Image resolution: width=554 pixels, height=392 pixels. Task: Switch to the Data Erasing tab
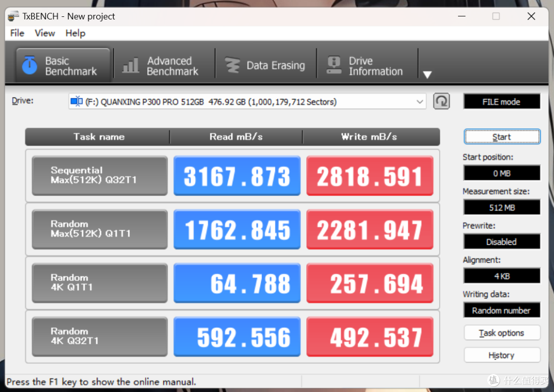point(266,66)
